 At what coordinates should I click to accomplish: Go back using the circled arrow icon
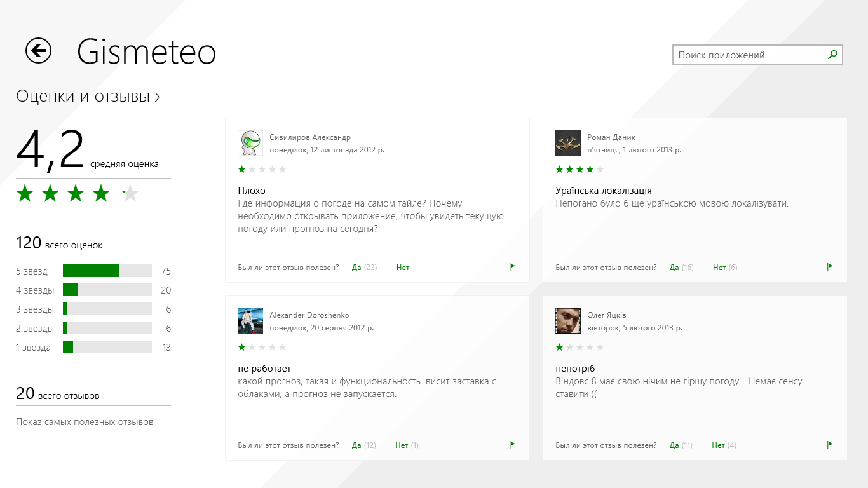[x=39, y=50]
